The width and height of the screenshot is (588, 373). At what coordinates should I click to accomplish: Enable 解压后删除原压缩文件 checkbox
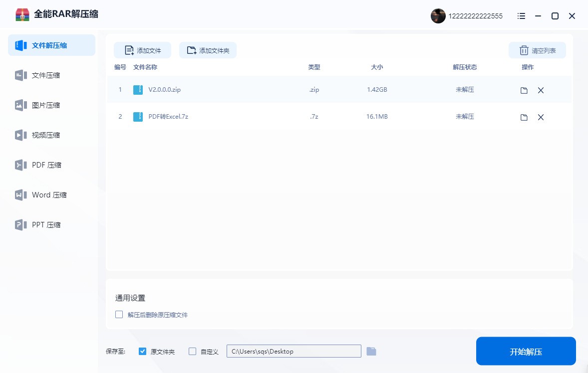click(x=119, y=315)
